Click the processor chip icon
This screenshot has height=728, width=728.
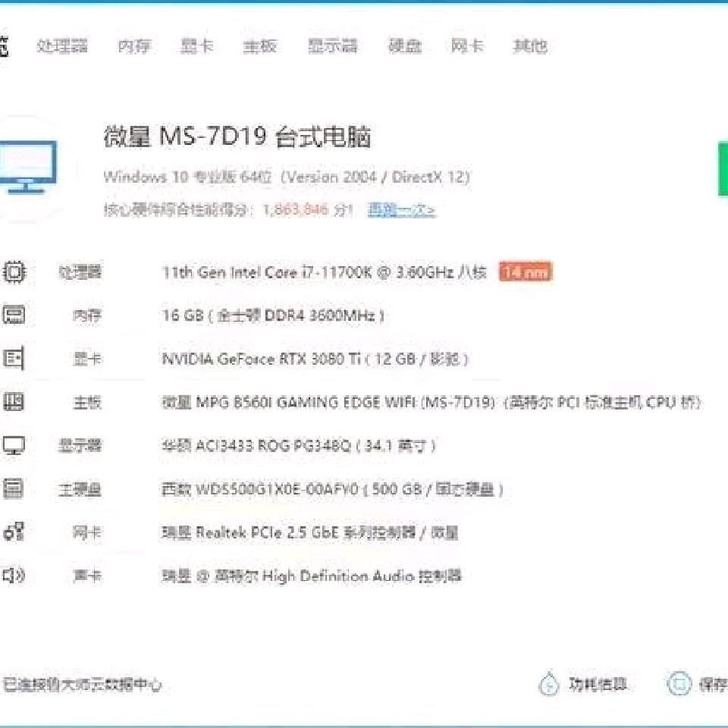(14, 272)
